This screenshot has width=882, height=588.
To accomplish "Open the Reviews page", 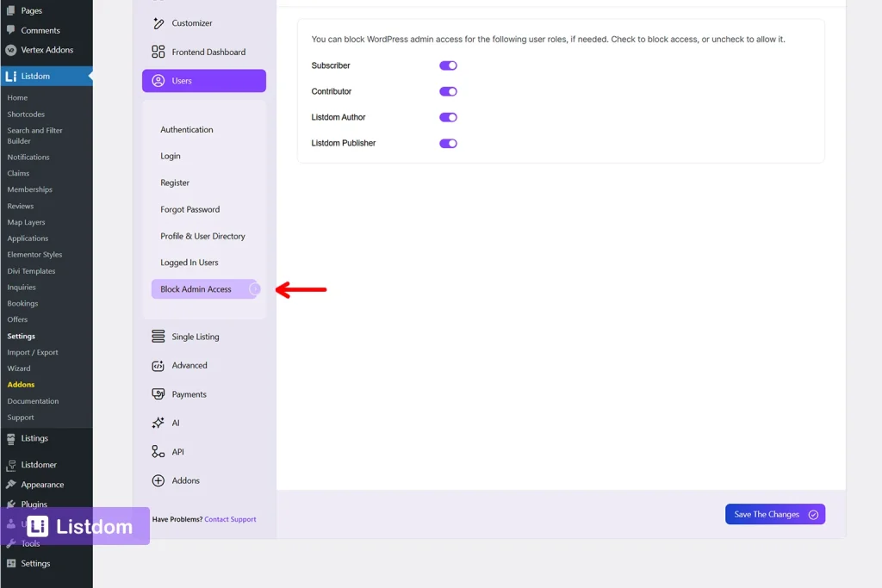I will [21, 207].
